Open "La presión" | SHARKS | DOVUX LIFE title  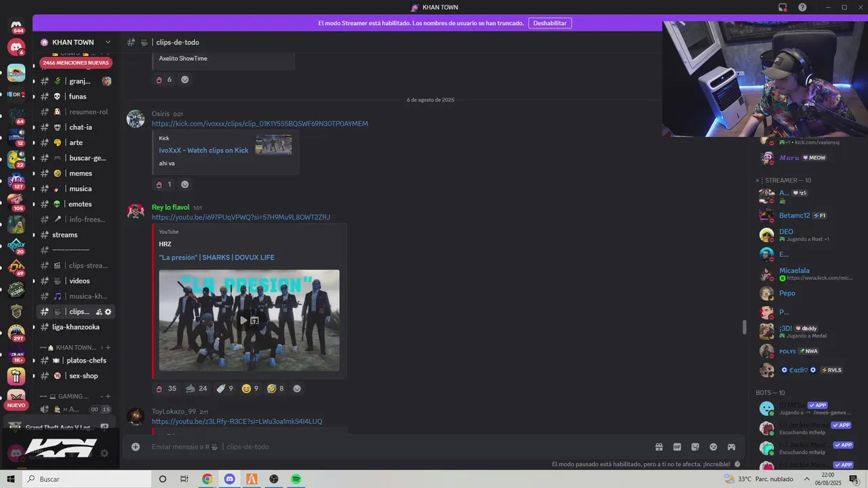pyautogui.click(x=216, y=258)
